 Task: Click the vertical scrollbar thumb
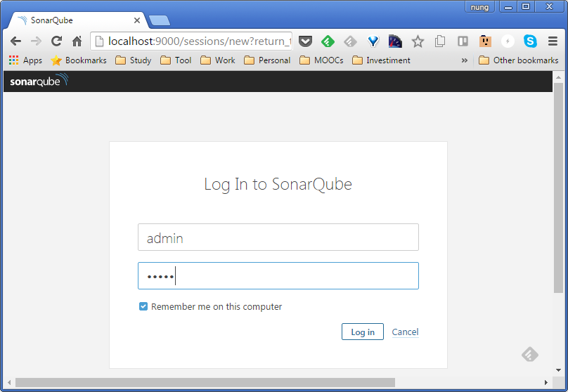coord(558,188)
